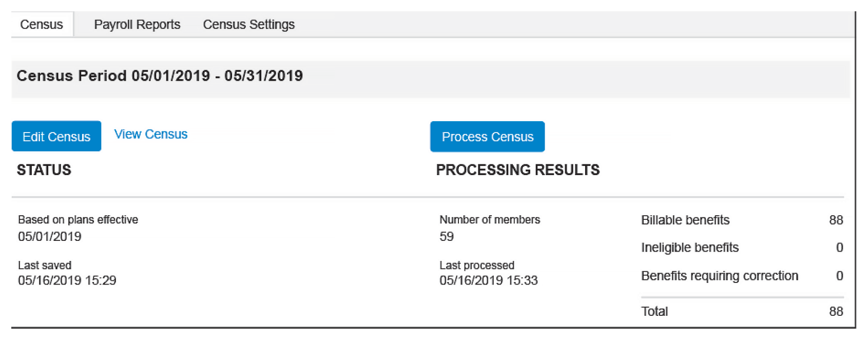Click the Benefits requiring correction label
868x341 pixels.
point(720,276)
